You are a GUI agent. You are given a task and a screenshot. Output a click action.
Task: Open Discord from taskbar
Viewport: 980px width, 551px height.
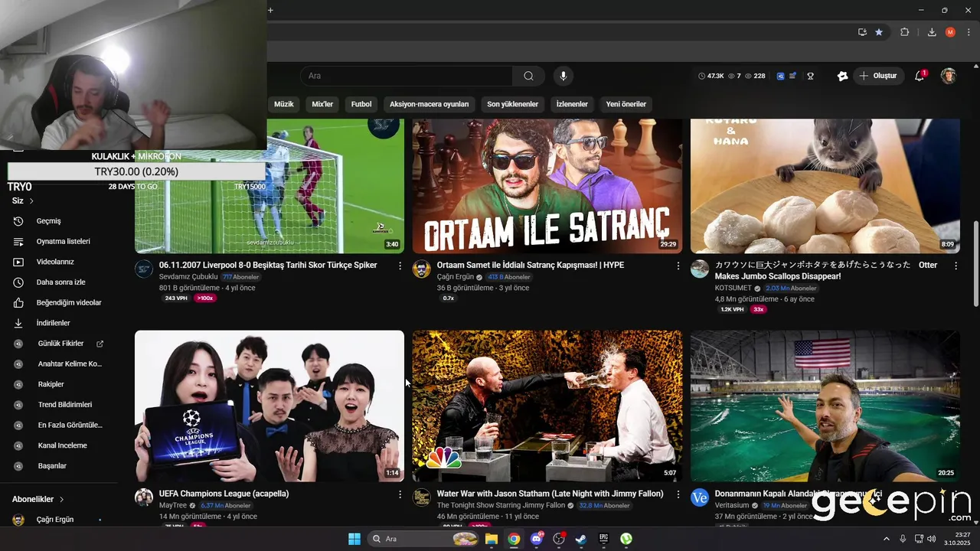click(x=537, y=539)
